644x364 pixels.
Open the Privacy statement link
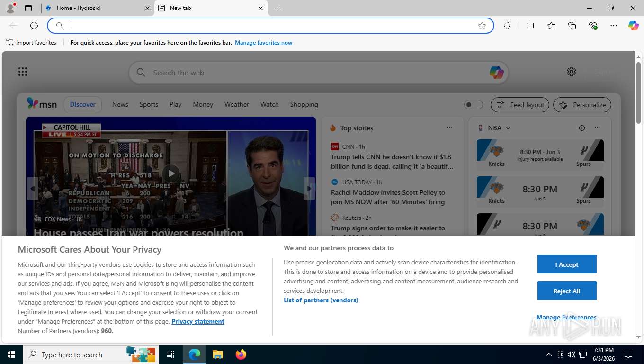(x=198, y=321)
